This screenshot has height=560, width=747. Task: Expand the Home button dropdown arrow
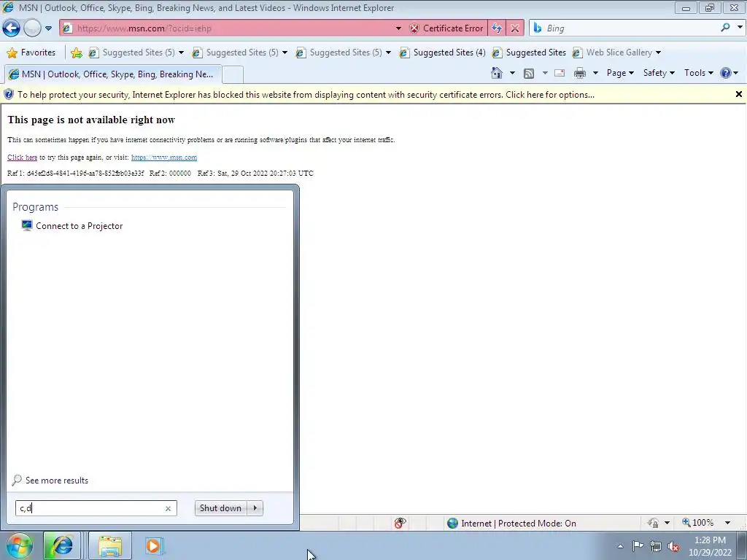click(512, 73)
